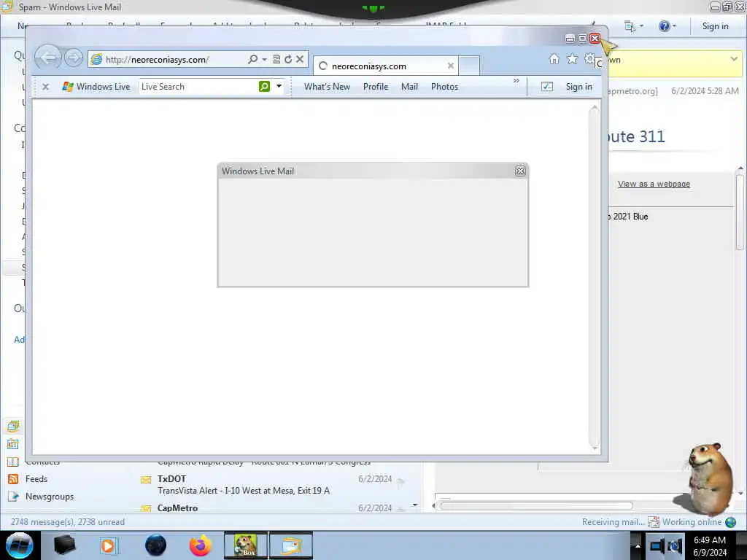Show hidden system tray icons
The image size is (747, 560).
[637, 545]
